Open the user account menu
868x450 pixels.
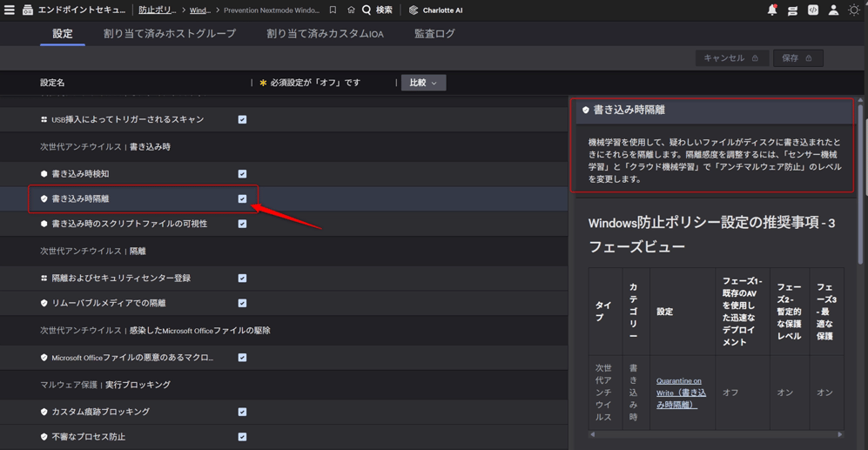(x=833, y=10)
